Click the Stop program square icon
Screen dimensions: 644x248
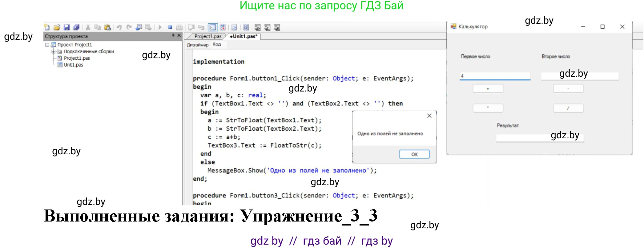click(170, 27)
